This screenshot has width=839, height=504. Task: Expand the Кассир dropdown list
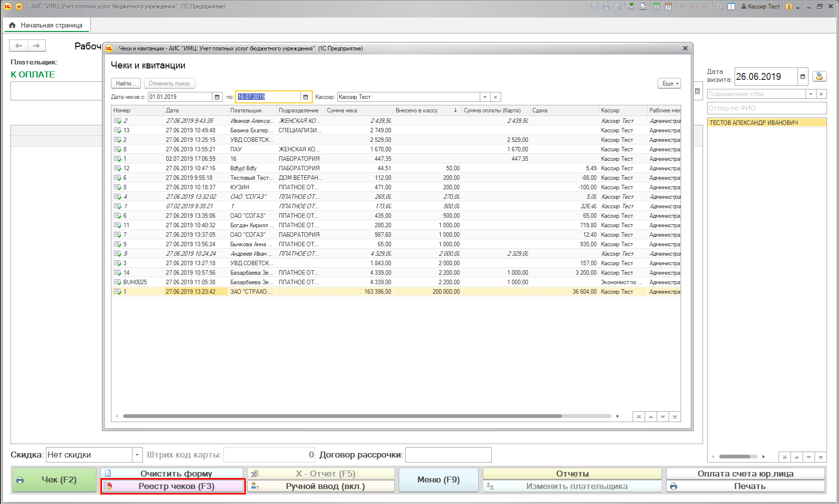point(485,97)
